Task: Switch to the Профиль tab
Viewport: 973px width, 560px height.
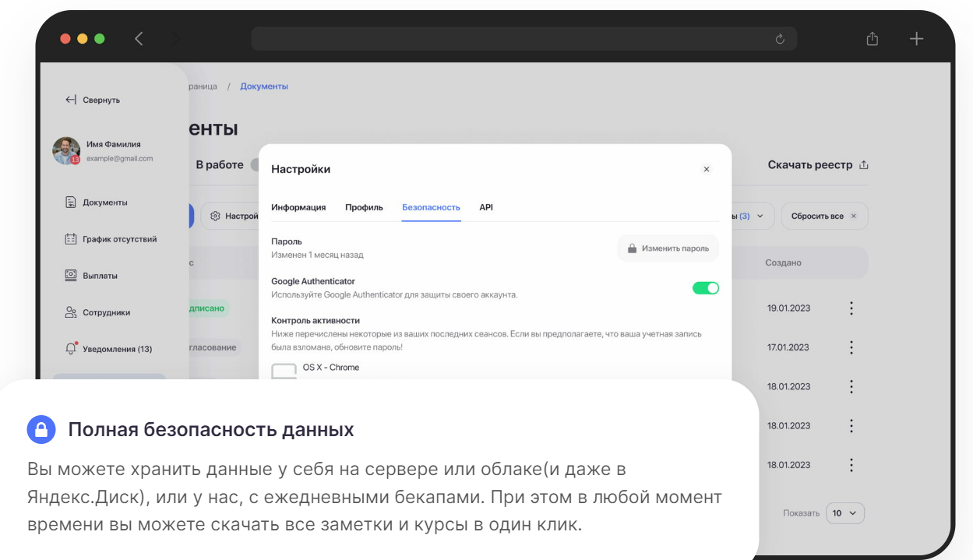Action: tap(364, 207)
